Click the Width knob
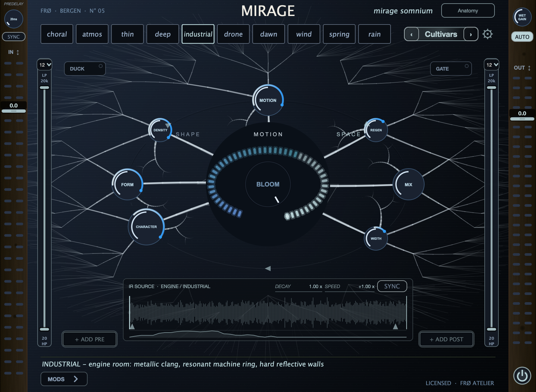 point(376,238)
